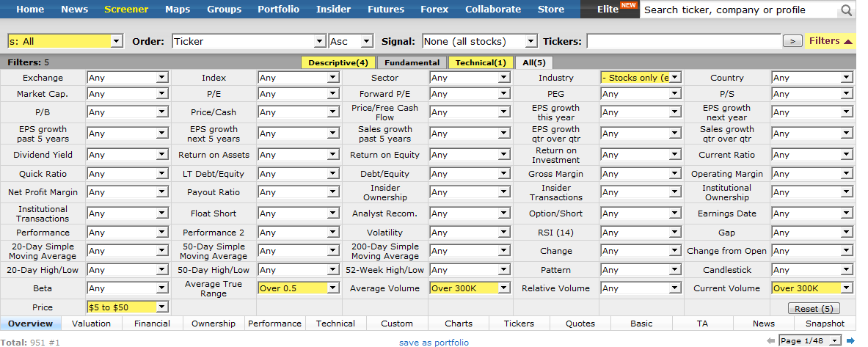Click the Reset (5) button

click(814, 308)
